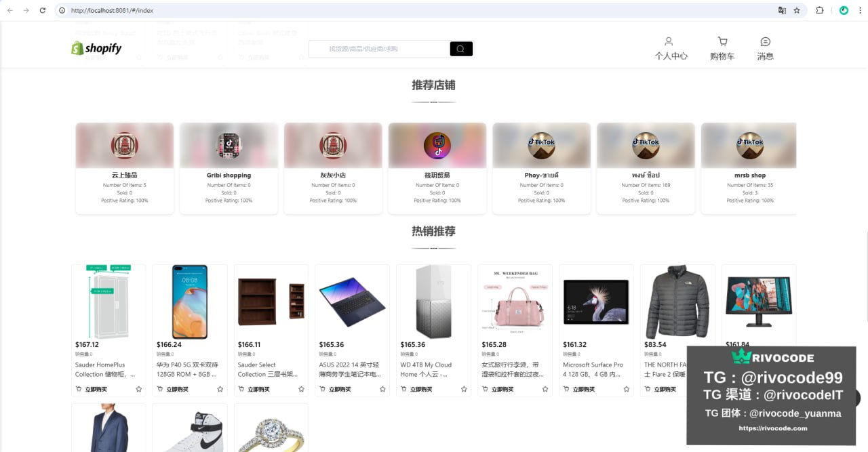868x452 pixels.
Task: Open the Chrome three-dot menu
Action: click(859, 11)
